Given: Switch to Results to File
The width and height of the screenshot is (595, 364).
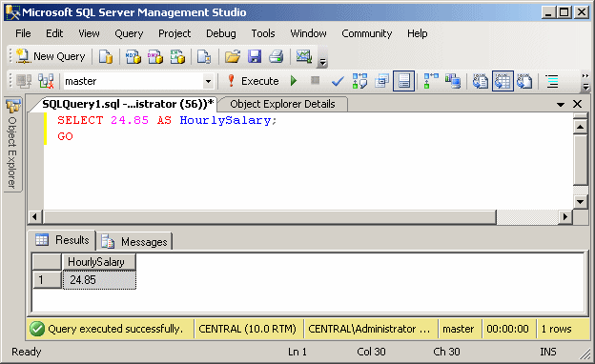Looking at the screenshot, I should pyautogui.click(x=524, y=81).
